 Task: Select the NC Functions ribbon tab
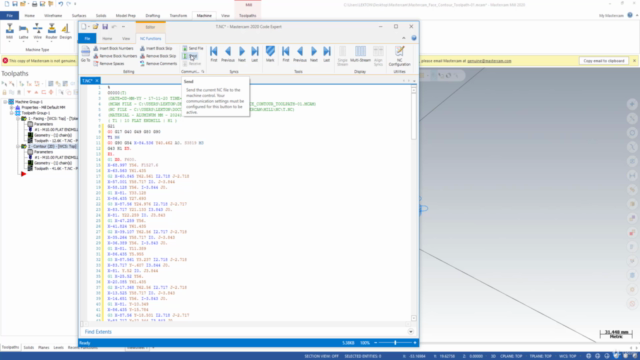pyautogui.click(x=151, y=38)
